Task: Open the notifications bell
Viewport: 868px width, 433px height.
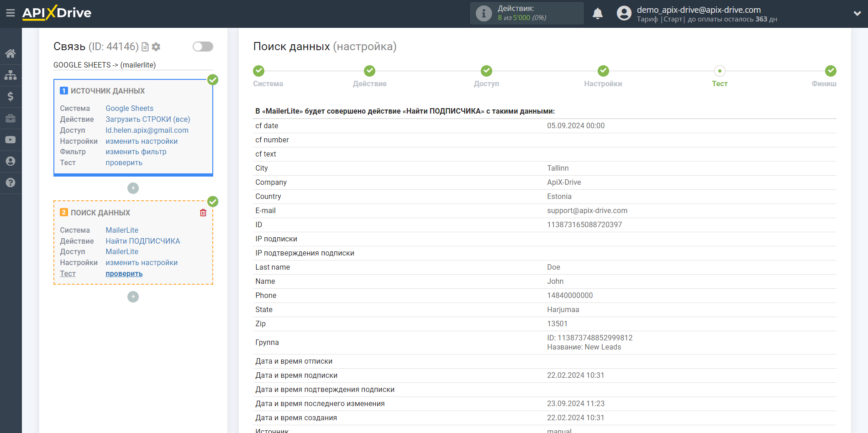Action: (x=598, y=13)
